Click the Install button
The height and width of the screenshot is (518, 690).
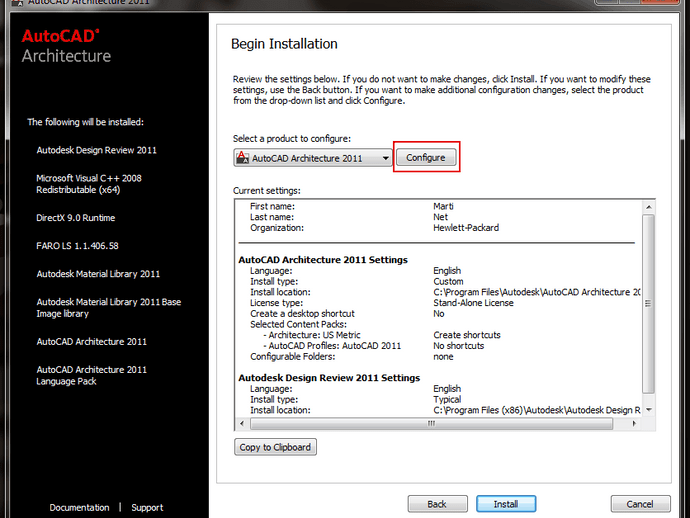506,504
